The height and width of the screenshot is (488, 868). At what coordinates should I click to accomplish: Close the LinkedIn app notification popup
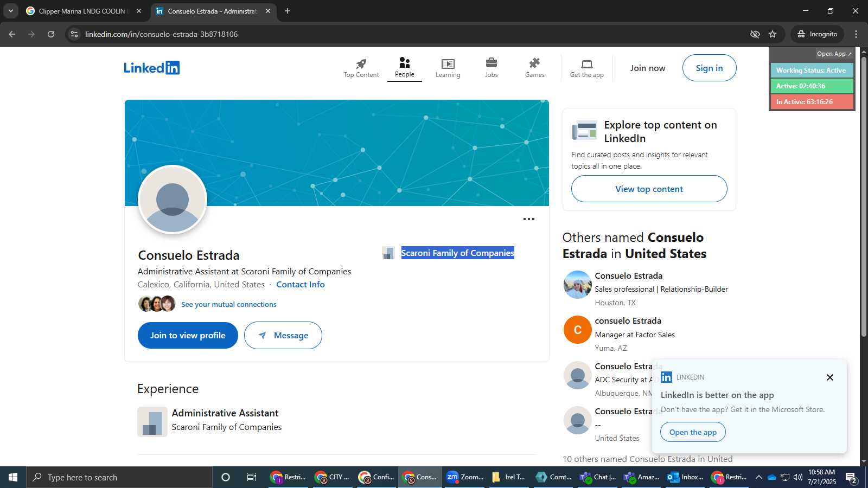(x=829, y=377)
